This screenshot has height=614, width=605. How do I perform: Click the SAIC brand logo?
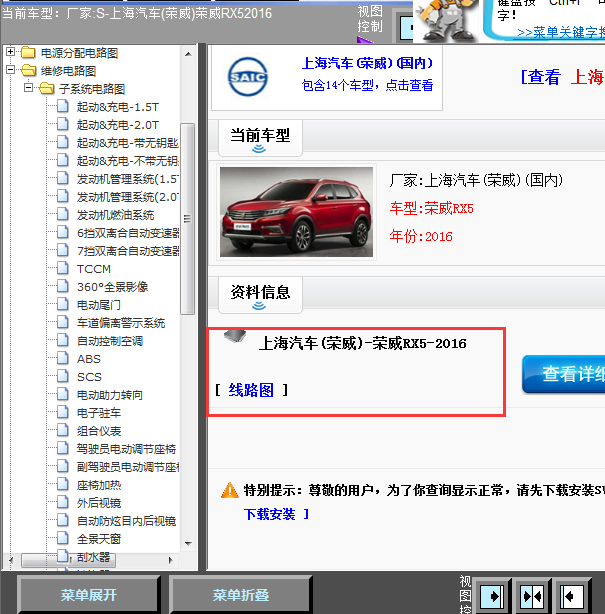click(x=247, y=77)
